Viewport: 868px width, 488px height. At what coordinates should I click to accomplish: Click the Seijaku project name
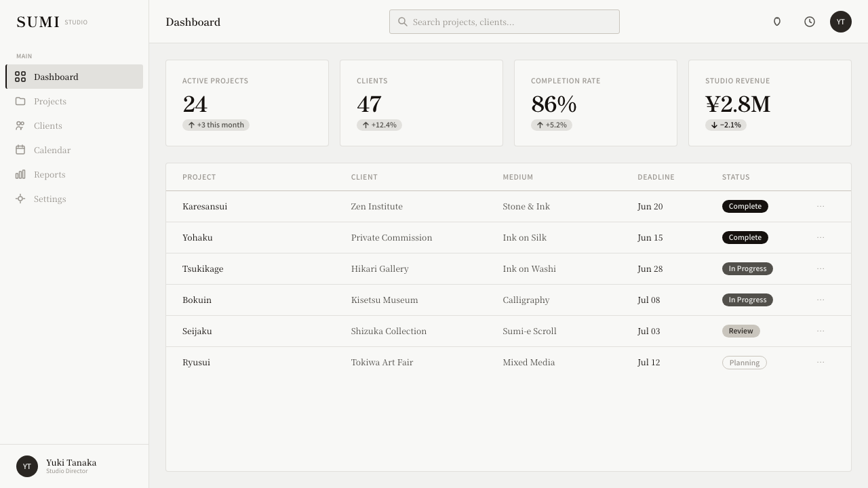[x=197, y=331]
